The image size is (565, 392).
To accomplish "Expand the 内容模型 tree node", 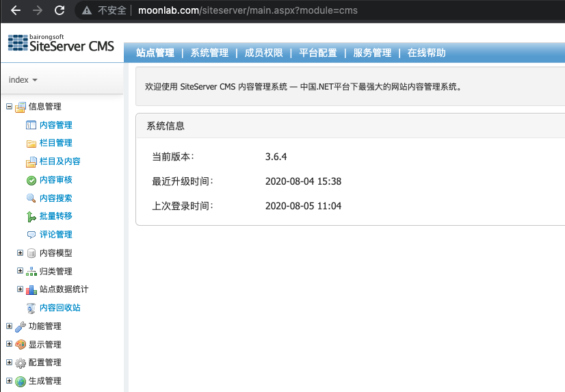I will [21, 252].
